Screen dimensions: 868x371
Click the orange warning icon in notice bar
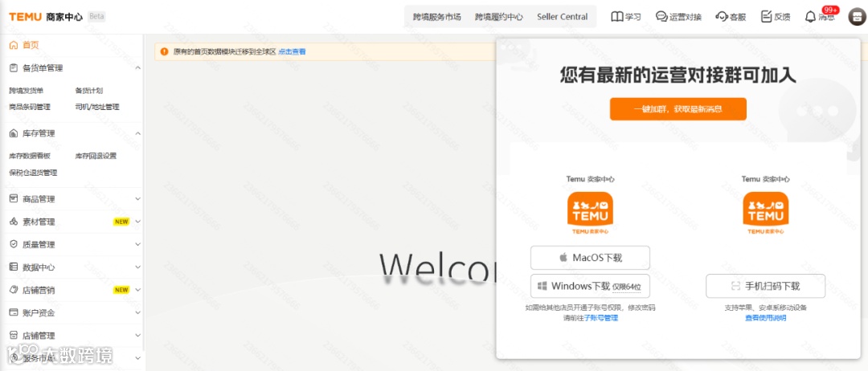164,51
